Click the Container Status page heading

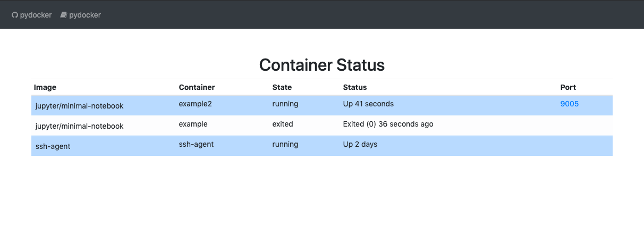321,65
